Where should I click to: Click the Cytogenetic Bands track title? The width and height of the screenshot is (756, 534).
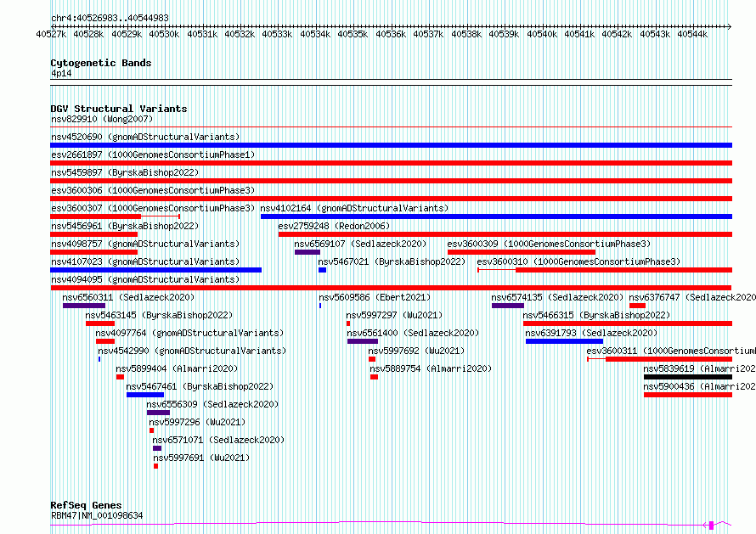click(x=101, y=63)
